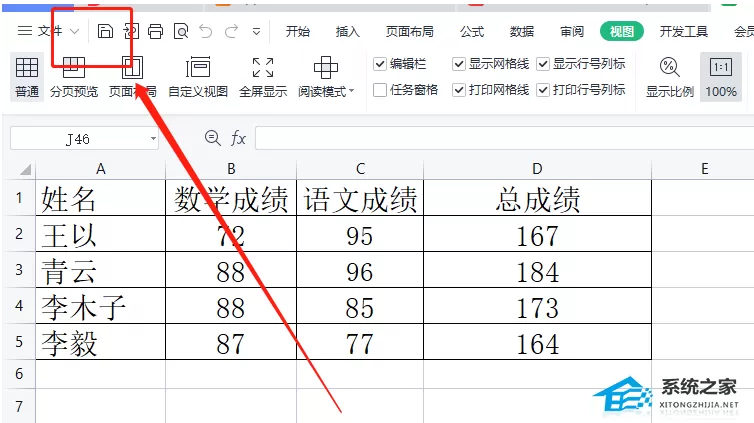This screenshot has height=423, width=754.
Task: Open 分页预览 page break preview
Action: coord(74,77)
